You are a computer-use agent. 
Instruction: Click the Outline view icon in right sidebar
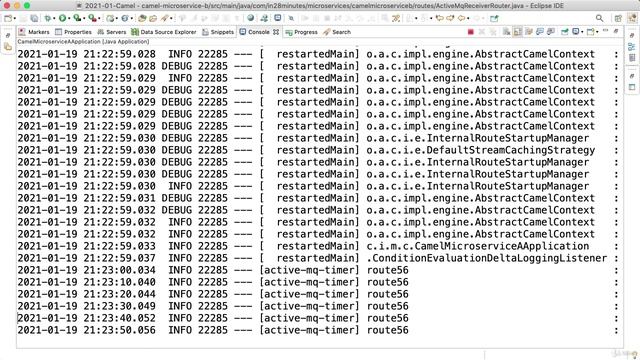click(x=632, y=46)
